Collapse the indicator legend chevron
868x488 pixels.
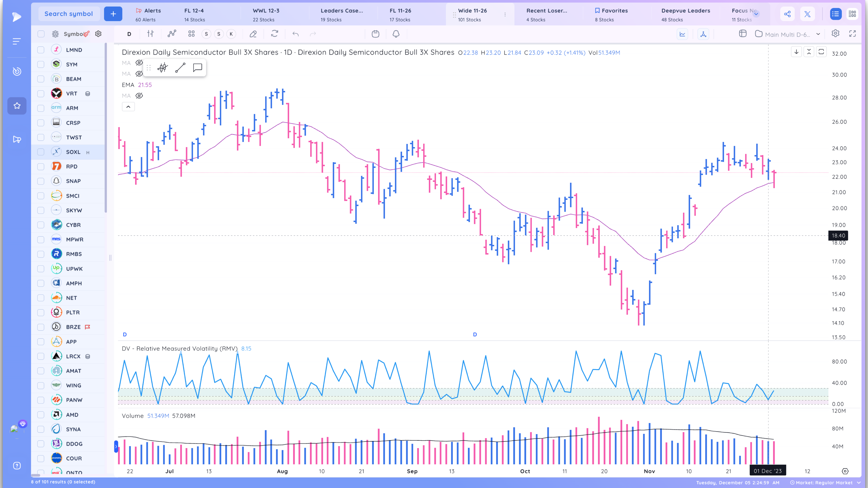pyautogui.click(x=128, y=107)
